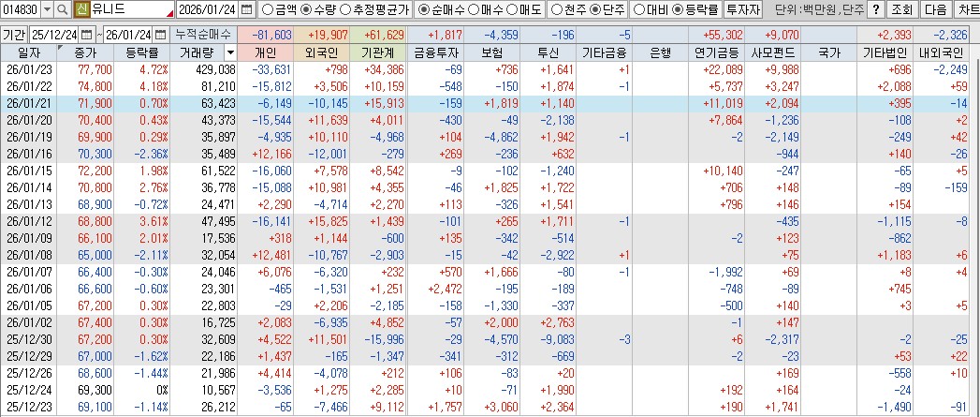Open calendar picker for 2026/01/24 date
This screenshot has width=980, height=417.
[x=247, y=9]
